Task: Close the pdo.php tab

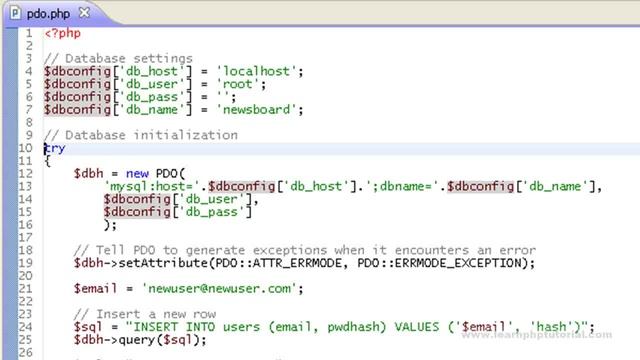Action: [x=84, y=13]
